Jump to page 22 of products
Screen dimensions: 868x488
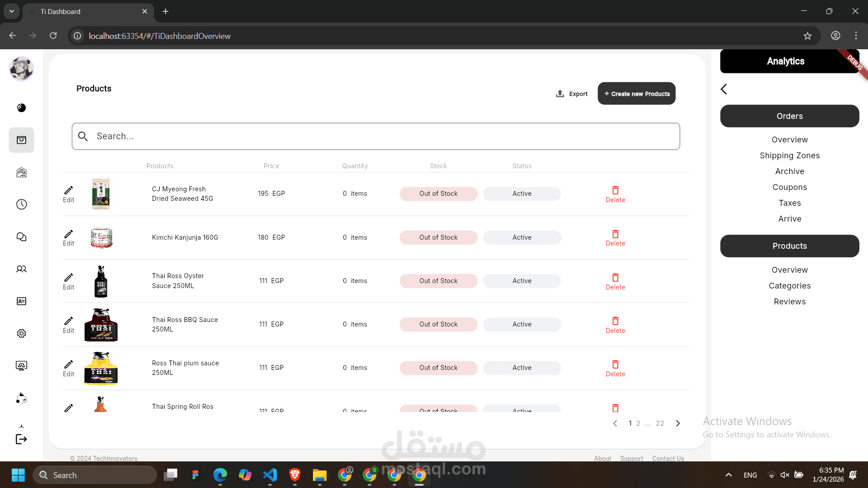point(660,423)
